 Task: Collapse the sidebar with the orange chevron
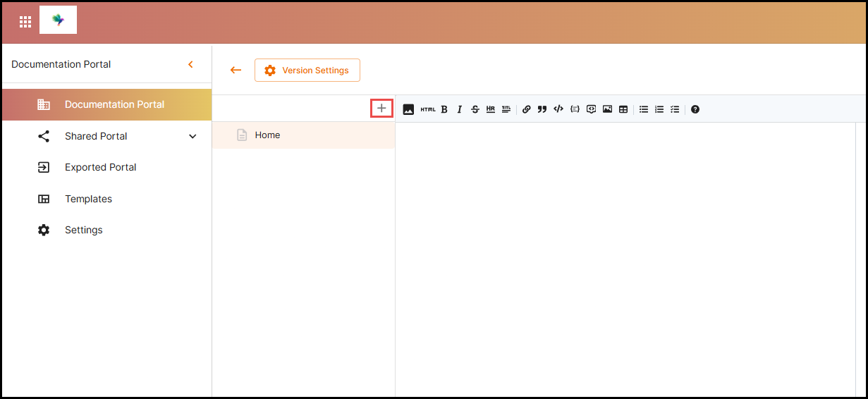190,64
